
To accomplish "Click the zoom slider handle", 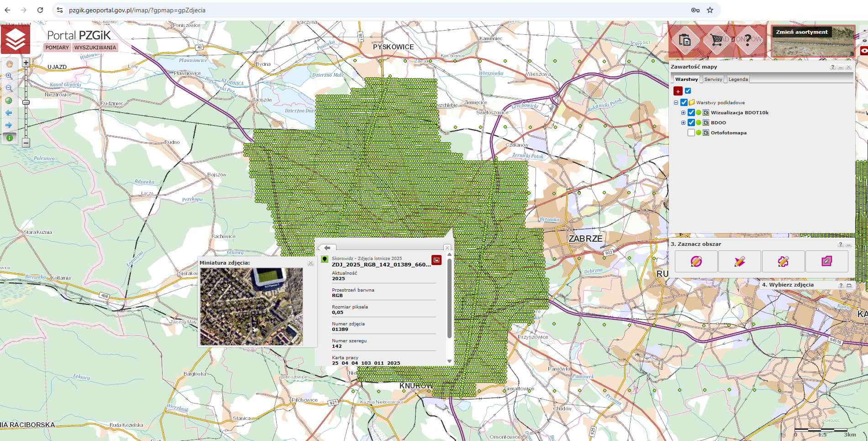I will [26, 102].
